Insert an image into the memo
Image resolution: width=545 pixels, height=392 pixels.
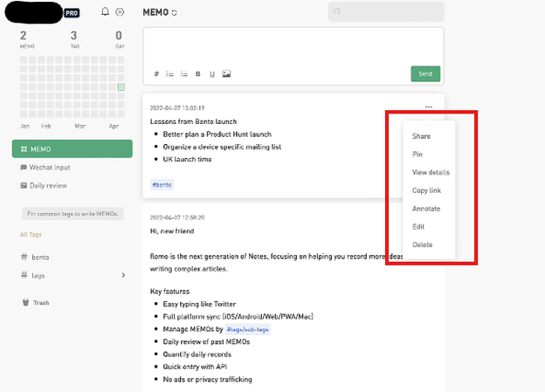226,73
